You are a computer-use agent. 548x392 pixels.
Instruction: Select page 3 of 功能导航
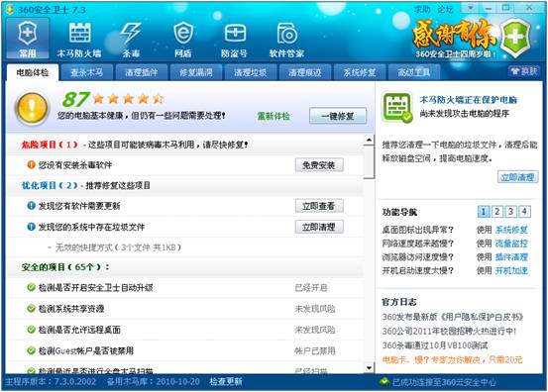[510, 212]
